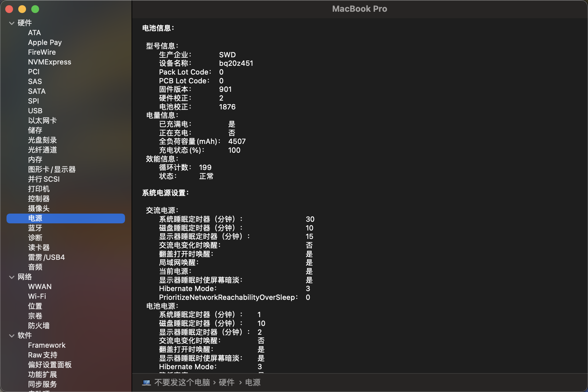
Task: Click the manufacturer value SWD
Action: tap(227, 55)
